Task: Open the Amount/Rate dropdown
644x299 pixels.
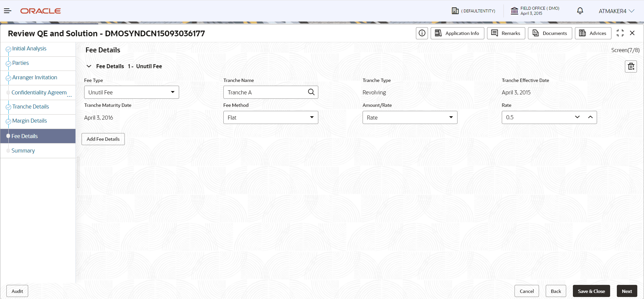Action: click(410, 118)
